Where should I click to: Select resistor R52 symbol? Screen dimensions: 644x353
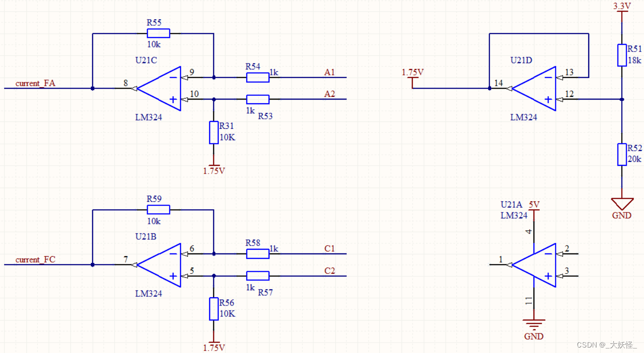(x=622, y=154)
